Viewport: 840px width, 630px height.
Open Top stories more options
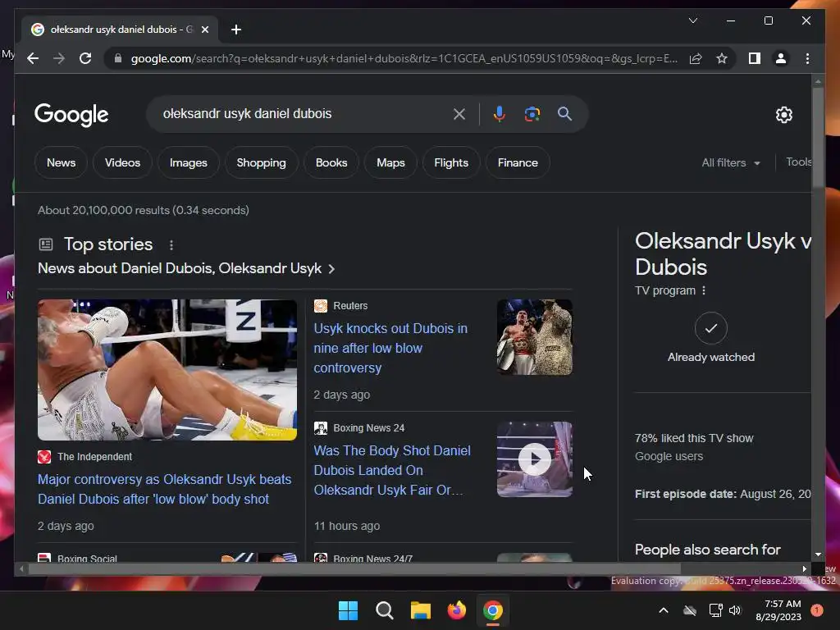(171, 244)
